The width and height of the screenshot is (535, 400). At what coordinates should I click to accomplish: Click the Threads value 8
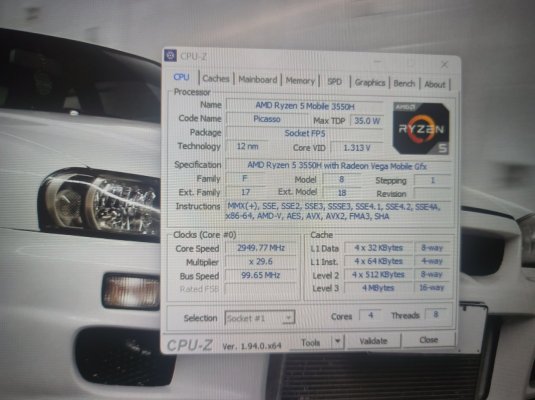pyautogui.click(x=436, y=314)
